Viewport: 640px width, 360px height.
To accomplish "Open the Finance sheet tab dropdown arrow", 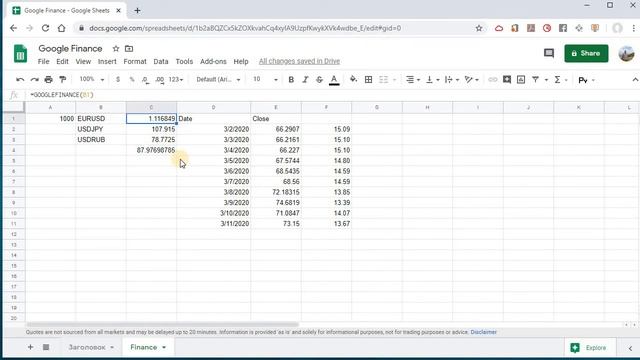I will click(164, 347).
